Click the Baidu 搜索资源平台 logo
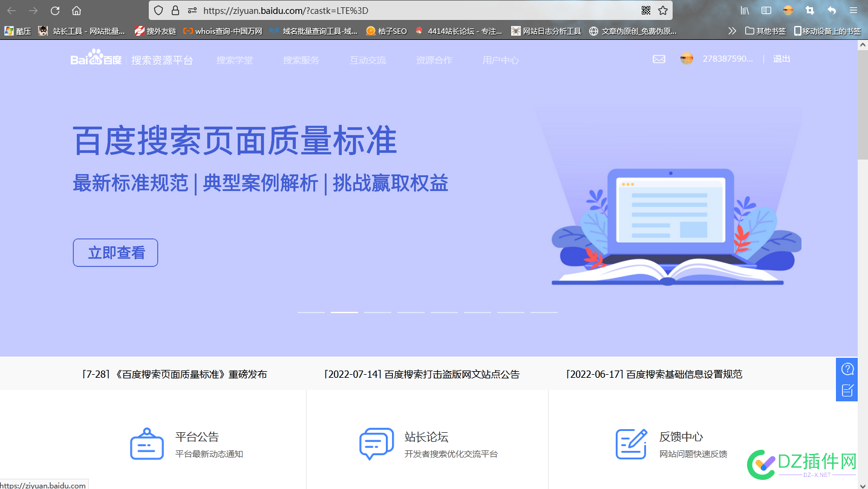The height and width of the screenshot is (489, 868). pos(132,59)
